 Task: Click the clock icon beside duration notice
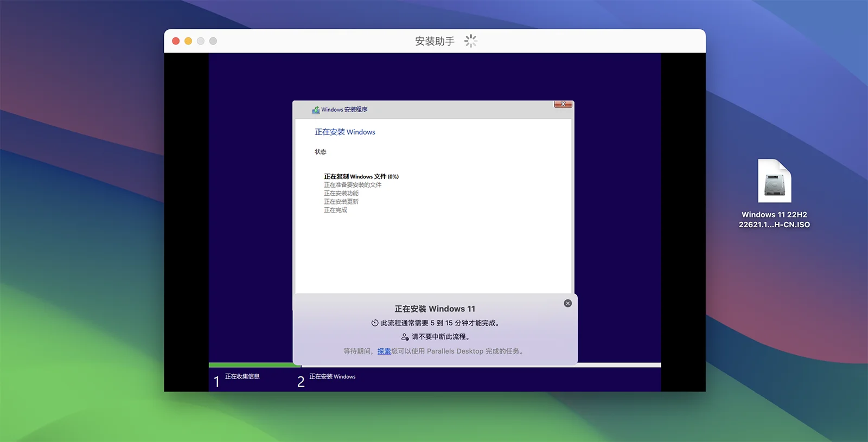(x=374, y=323)
